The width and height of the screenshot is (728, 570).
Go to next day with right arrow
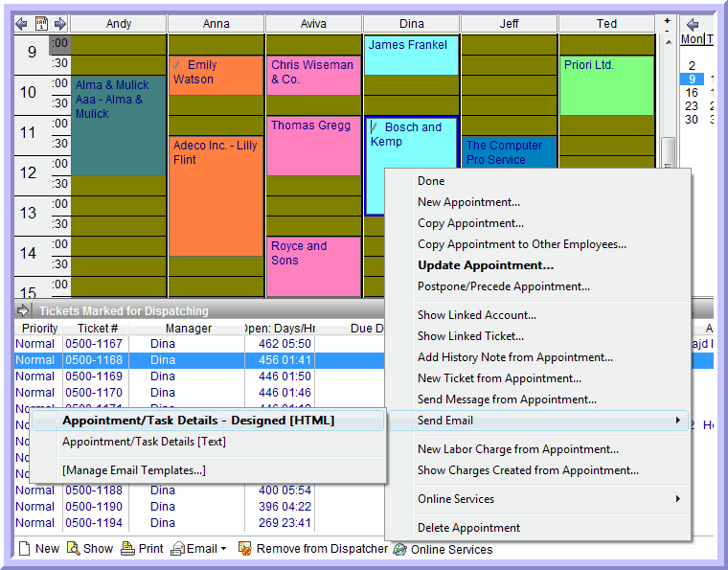[59, 23]
